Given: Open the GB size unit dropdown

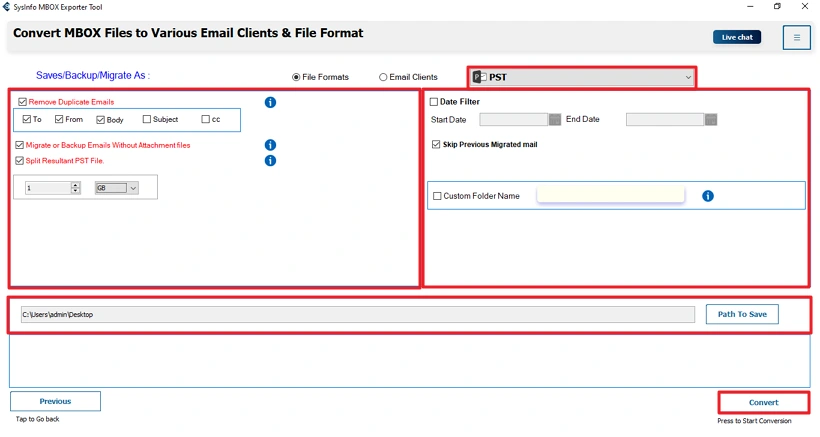Looking at the screenshot, I should 117,188.
